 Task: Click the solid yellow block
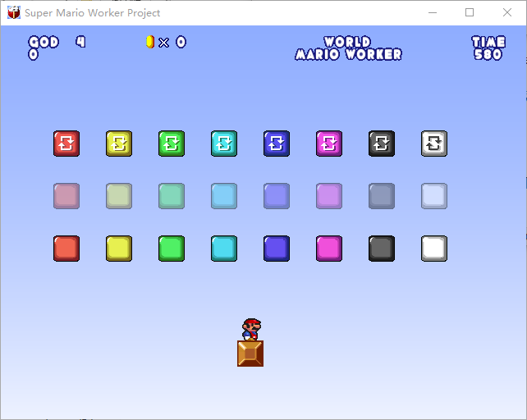click(119, 249)
